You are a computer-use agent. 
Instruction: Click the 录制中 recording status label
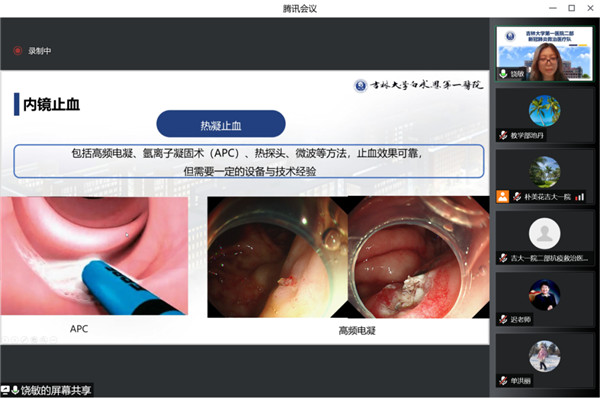pos(39,51)
